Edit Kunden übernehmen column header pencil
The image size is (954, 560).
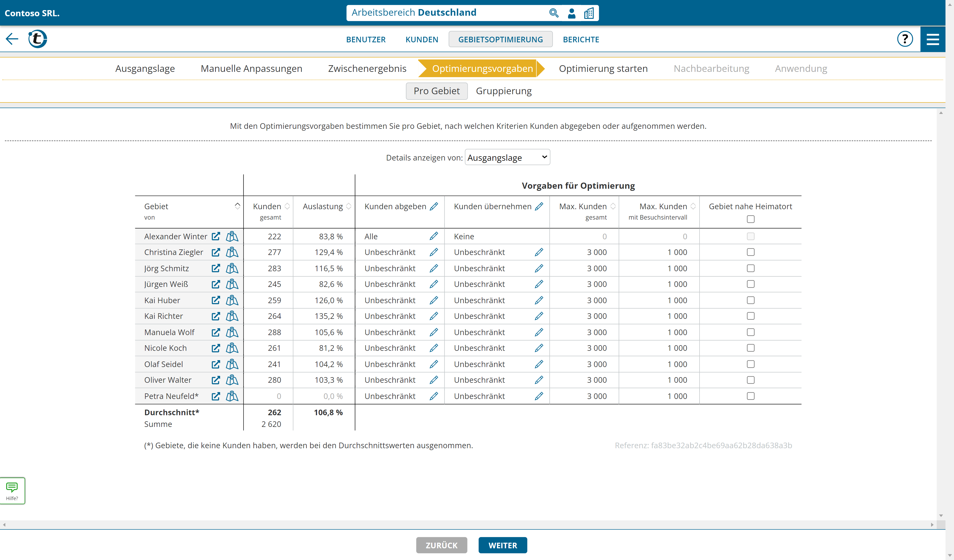539,206
